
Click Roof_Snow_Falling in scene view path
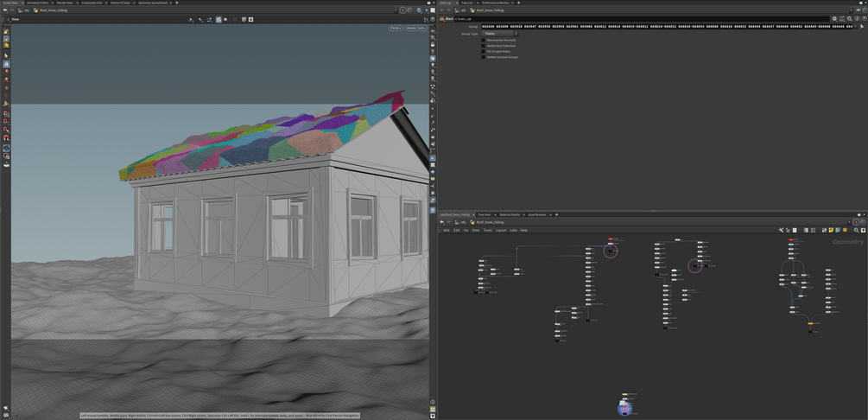(51, 10)
